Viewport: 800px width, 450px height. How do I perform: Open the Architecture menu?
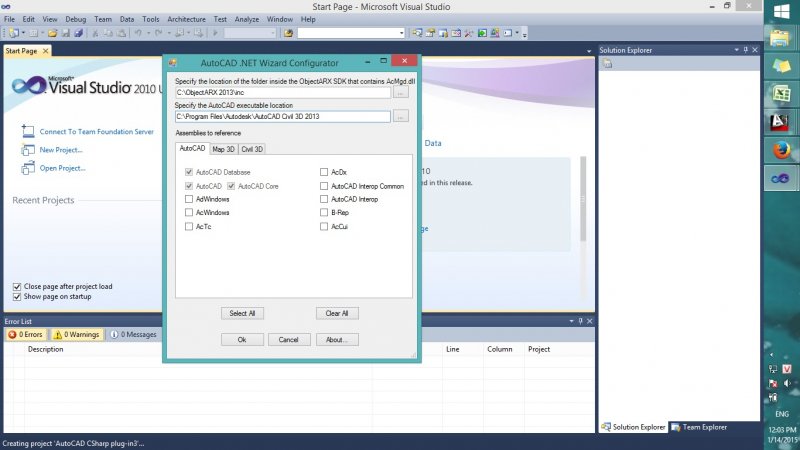tap(186, 19)
